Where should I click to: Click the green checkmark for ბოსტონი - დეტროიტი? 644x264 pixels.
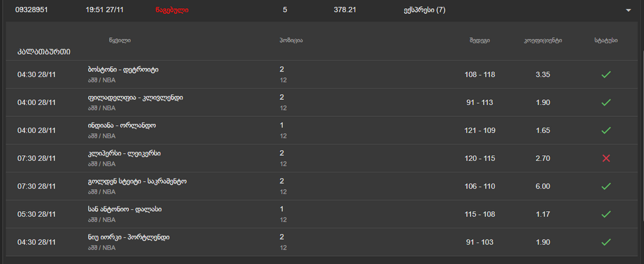606,75
